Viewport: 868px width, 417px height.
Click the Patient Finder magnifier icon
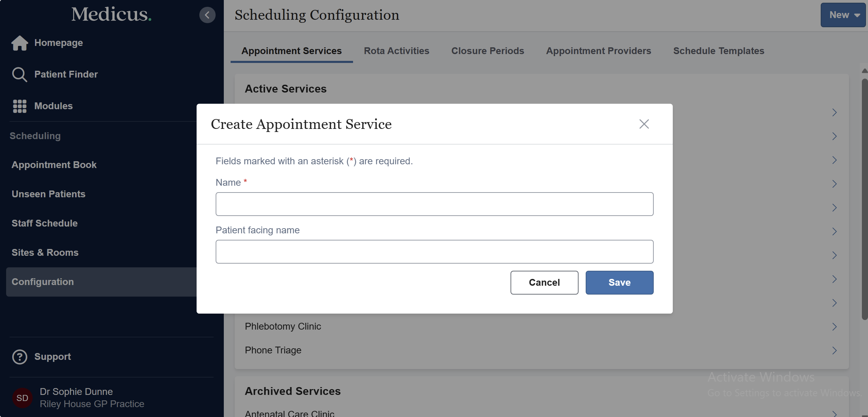(x=19, y=74)
